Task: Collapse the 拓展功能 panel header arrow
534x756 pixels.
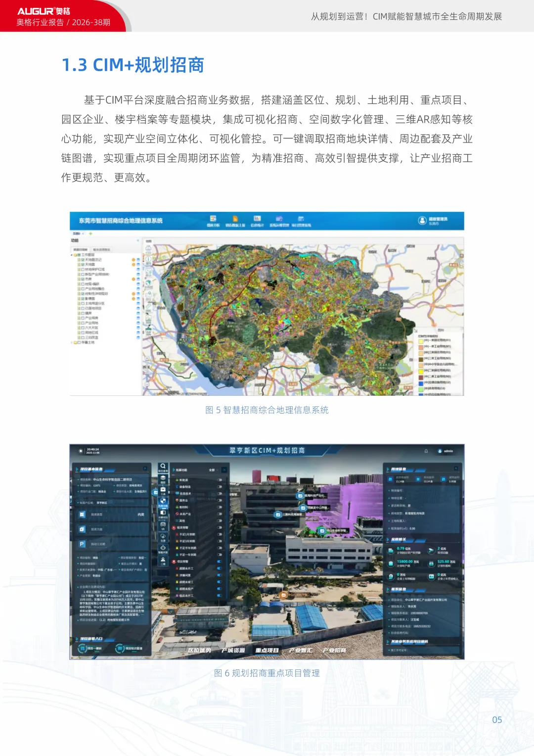Action: 174,470
